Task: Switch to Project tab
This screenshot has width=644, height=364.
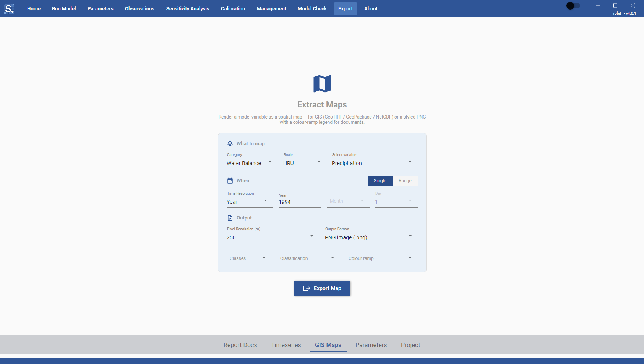Action: [x=410, y=345]
